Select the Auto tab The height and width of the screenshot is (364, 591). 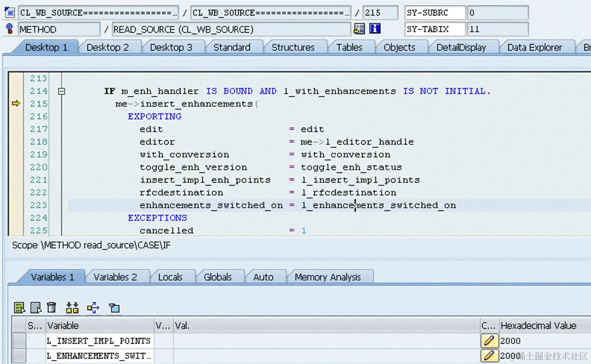[264, 277]
